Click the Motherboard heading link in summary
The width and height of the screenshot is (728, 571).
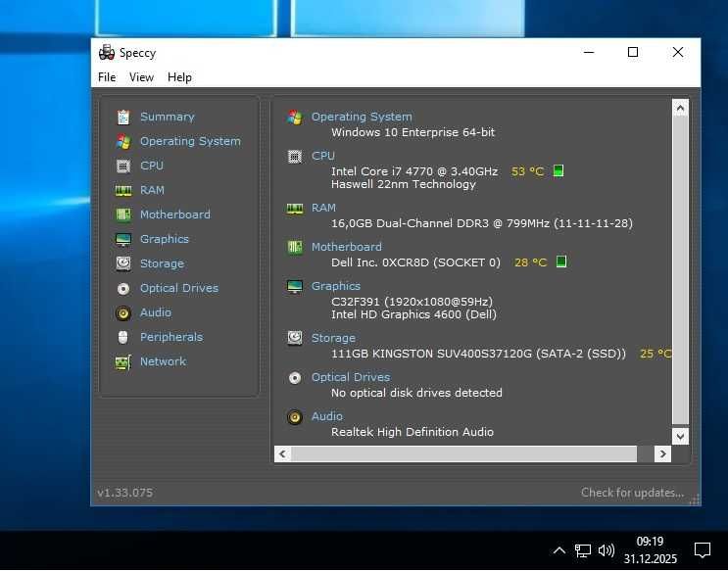coord(346,247)
